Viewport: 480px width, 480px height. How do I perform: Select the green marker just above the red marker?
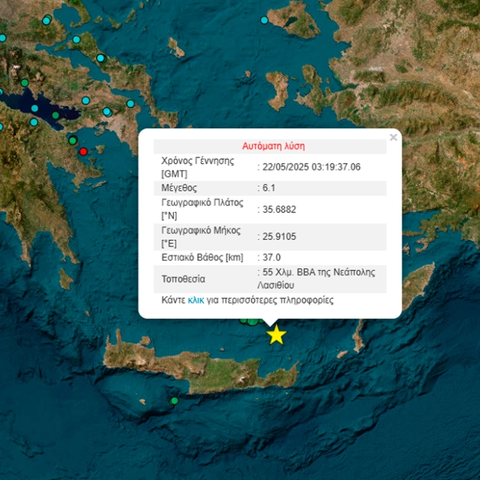(x=73, y=140)
